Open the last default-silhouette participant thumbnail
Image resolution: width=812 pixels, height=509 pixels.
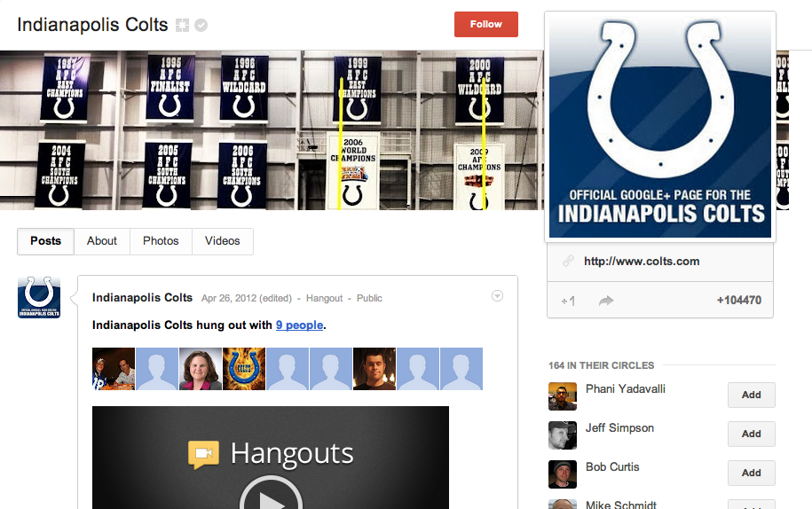tap(461, 369)
